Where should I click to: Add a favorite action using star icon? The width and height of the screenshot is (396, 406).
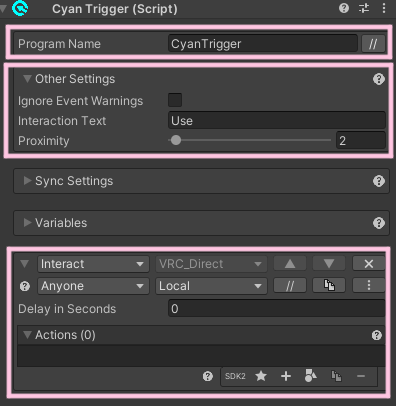pos(261,376)
